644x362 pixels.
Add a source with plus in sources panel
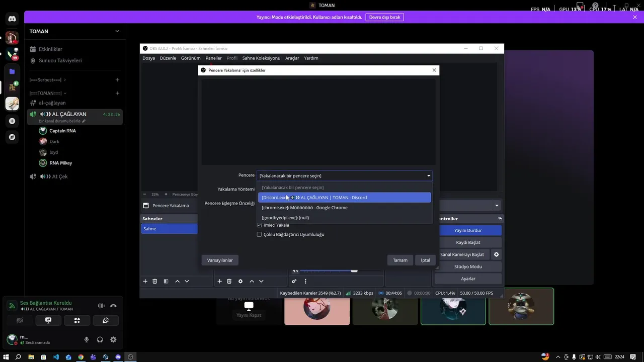pyautogui.click(x=219, y=281)
